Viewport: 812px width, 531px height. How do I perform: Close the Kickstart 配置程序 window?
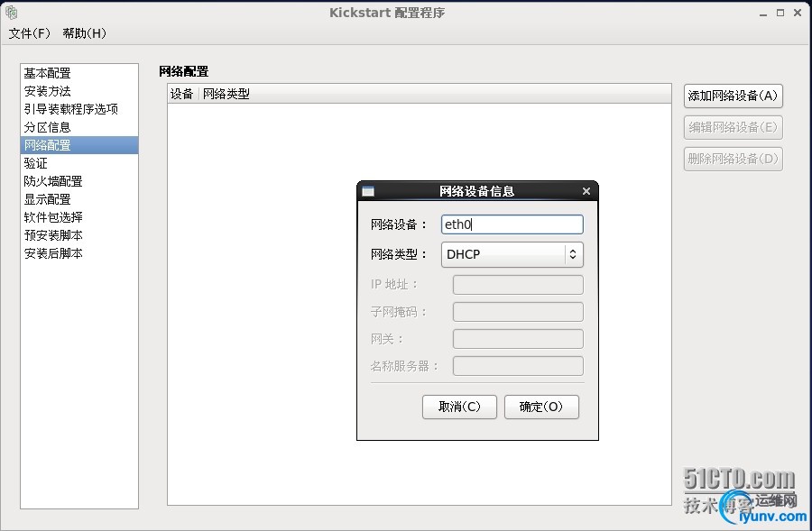coord(798,13)
